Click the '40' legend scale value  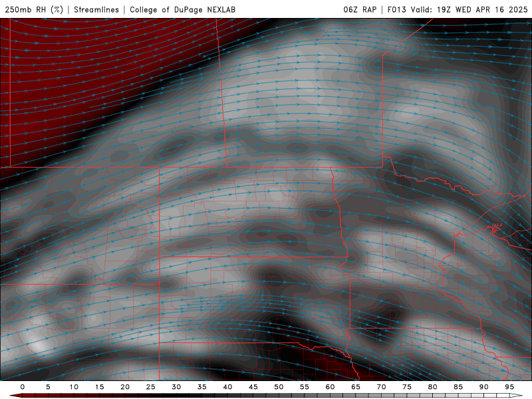point(227,387)
